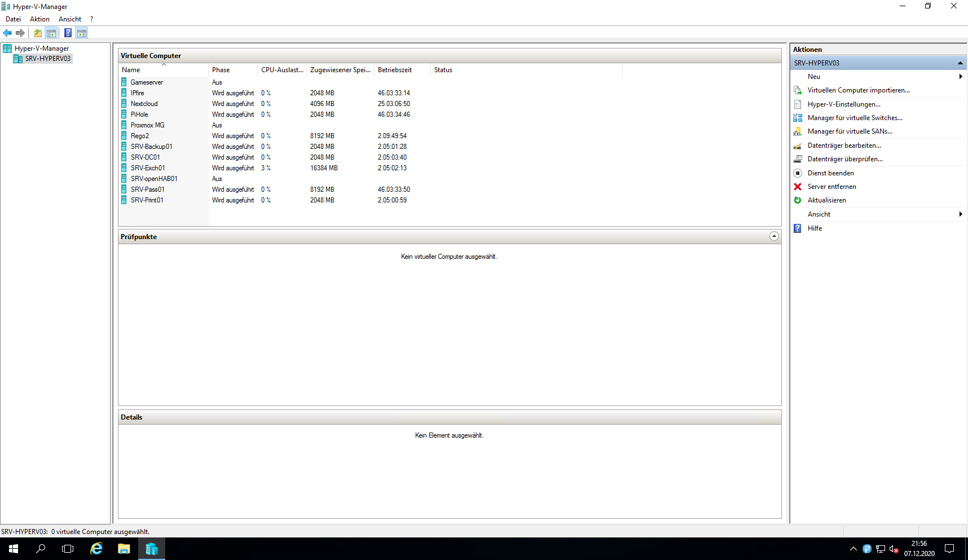The width and height of the screenshot is (968, 560).
Task: Show hidden icons in system tray
Action: pos(853,549)
